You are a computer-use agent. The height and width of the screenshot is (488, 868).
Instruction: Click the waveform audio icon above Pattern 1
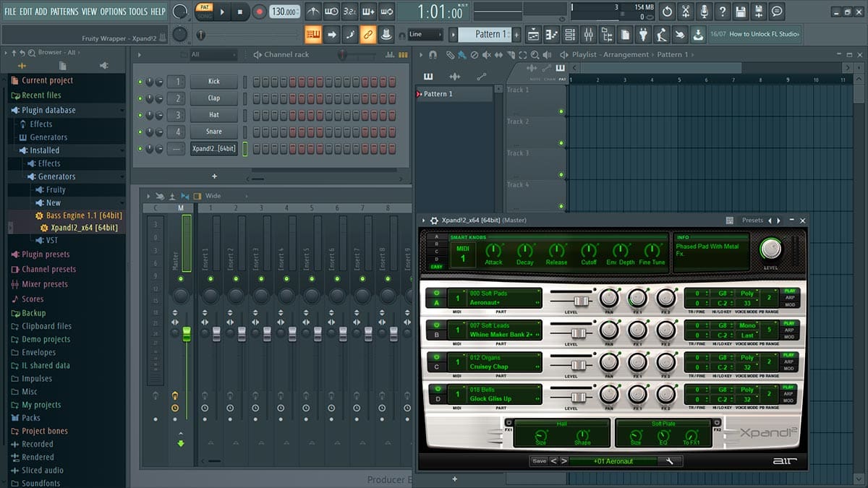(454, 77)
